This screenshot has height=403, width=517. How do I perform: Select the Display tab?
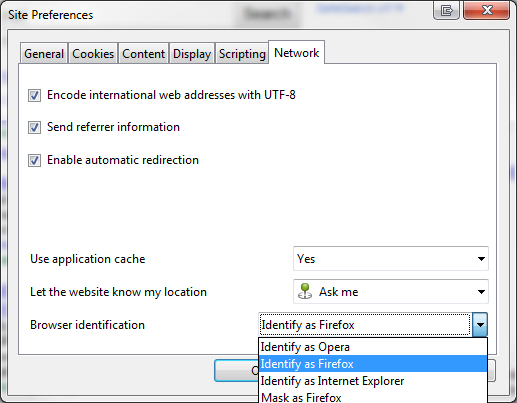(192, 54)
